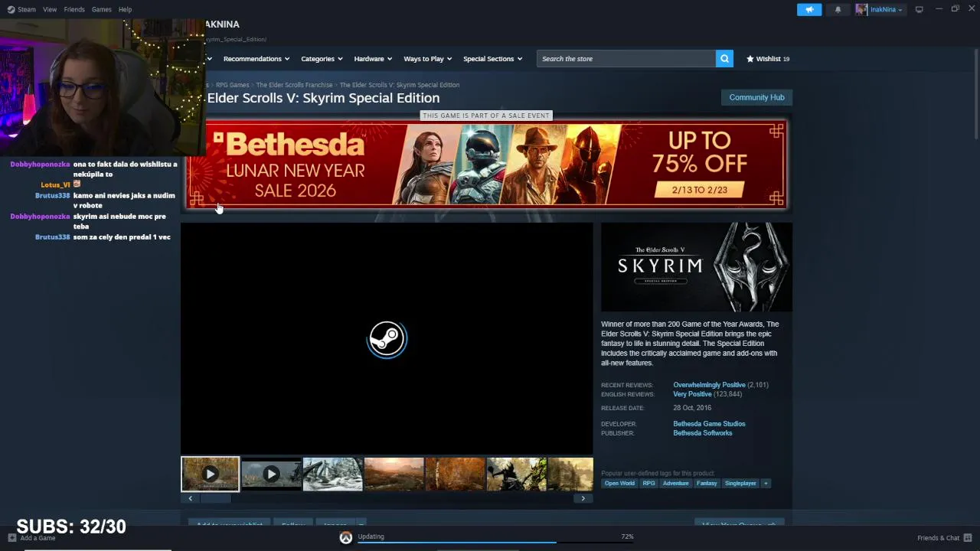Open developer Bethesda Game Studios link
This screenshot has width=980, height=551.
(x=709, y=424)
